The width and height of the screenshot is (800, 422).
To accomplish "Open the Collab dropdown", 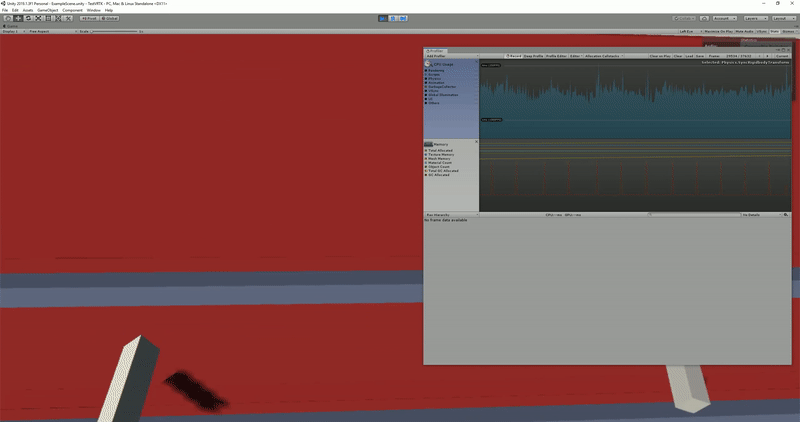I will [684, 18].
